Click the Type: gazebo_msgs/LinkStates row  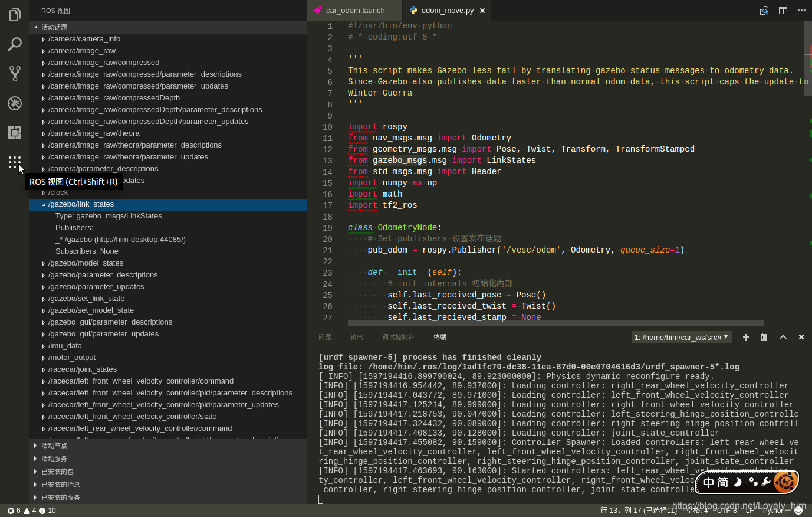168,216
